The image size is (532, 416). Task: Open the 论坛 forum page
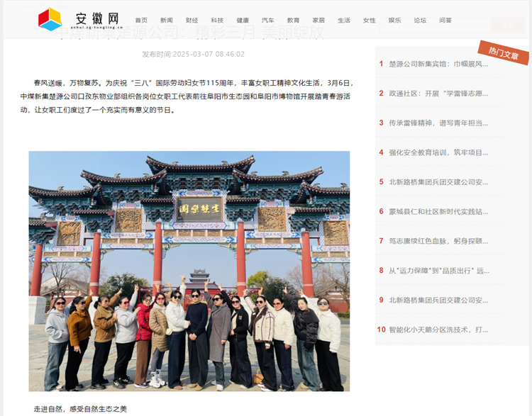[x=420, y=21]
